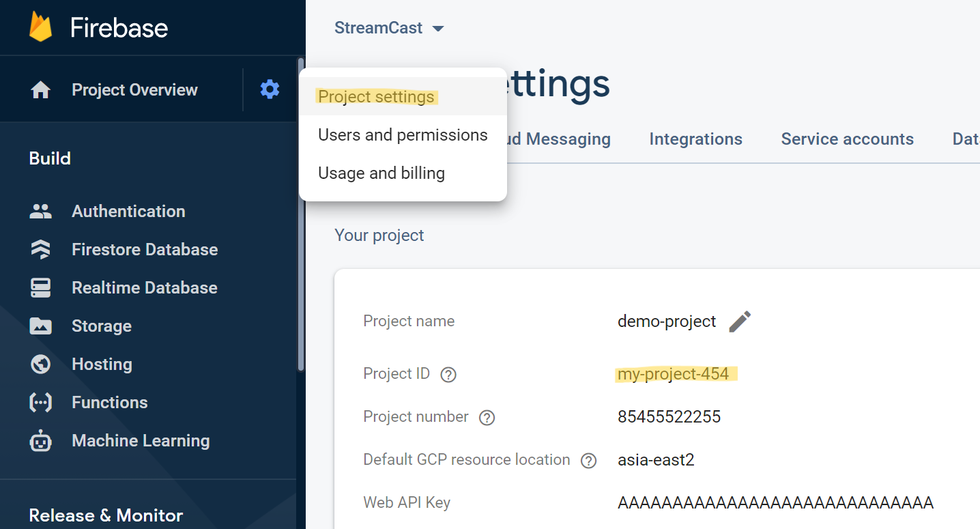Click the Machine Learning robot icon

[41, 441]
